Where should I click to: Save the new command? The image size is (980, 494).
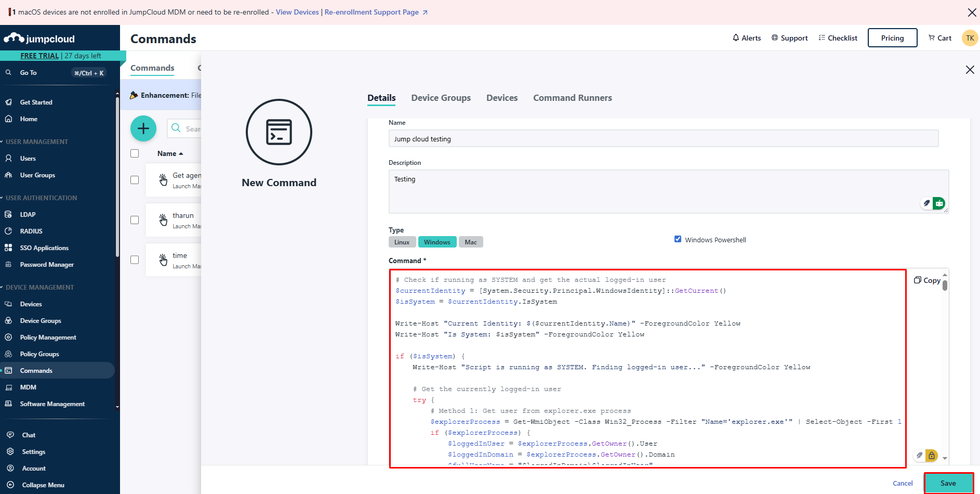948,483
